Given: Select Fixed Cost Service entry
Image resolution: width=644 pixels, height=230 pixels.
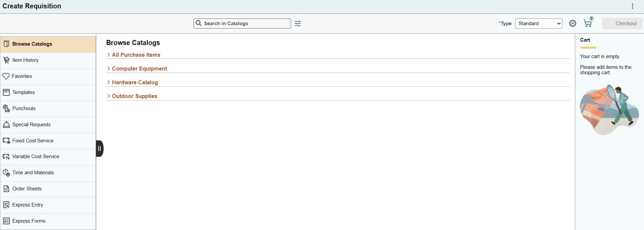Looking at the screenshot, I should click(48, 141).
